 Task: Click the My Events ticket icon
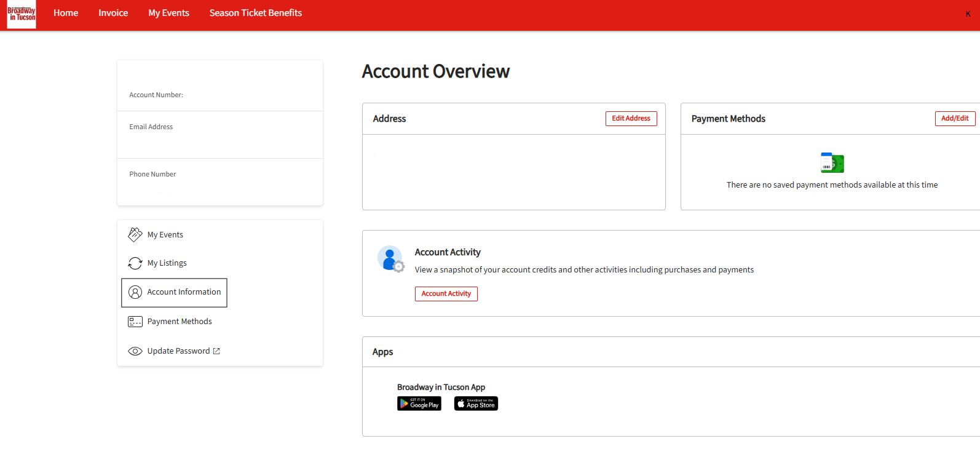135,234
